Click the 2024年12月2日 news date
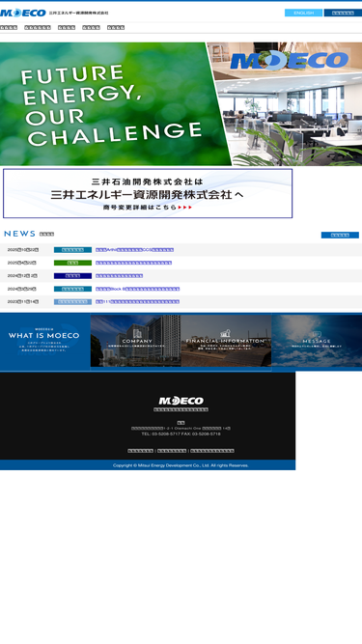The width and height of the screenshot is (362, 644). pos(22,276)
